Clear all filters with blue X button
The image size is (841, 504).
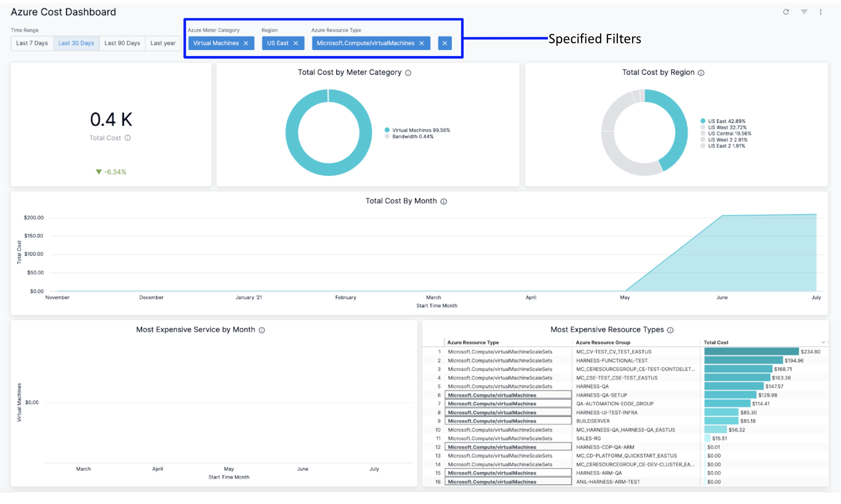coord(445,43)
